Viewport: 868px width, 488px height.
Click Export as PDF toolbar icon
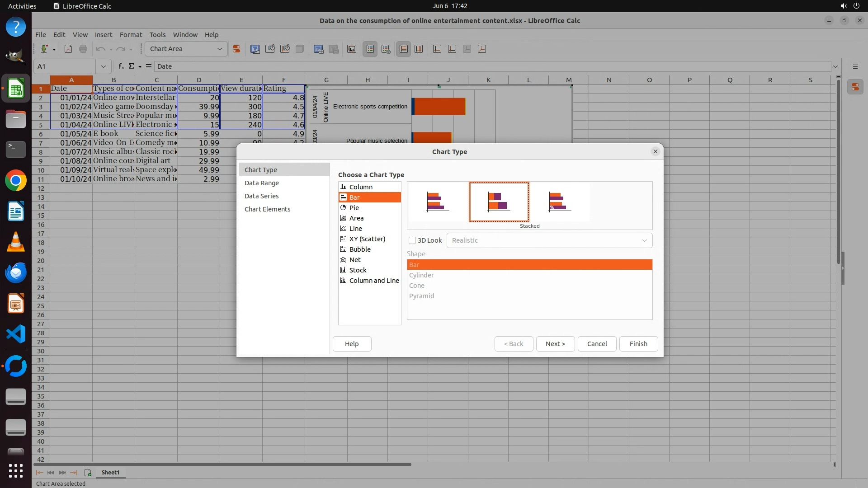pyautogui.click(x=68, y=49)
